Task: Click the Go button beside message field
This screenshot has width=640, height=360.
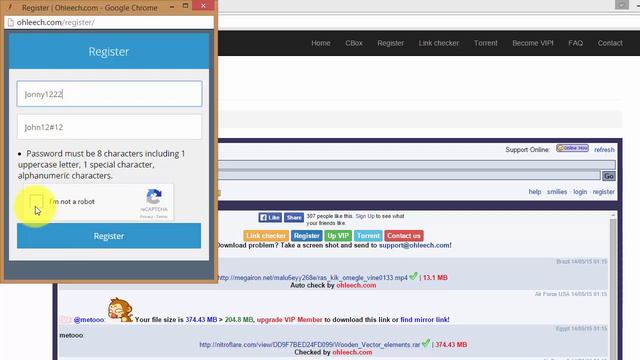Action: [x=609, y=176]
